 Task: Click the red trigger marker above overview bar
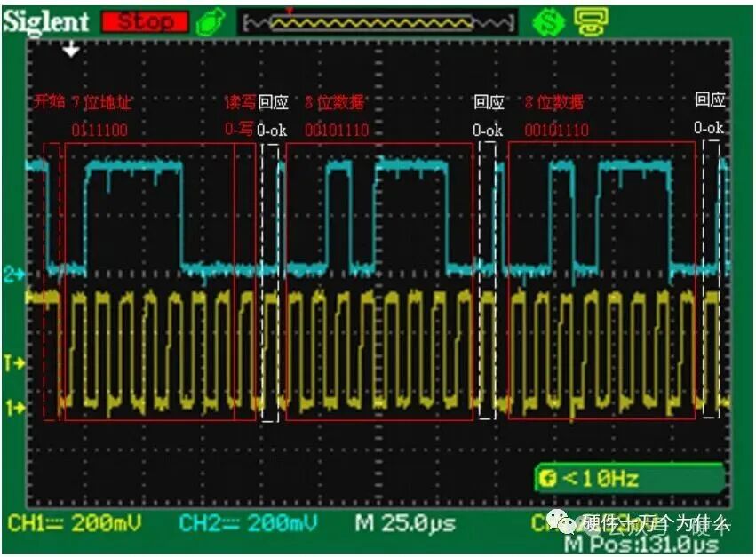point(290,10)
